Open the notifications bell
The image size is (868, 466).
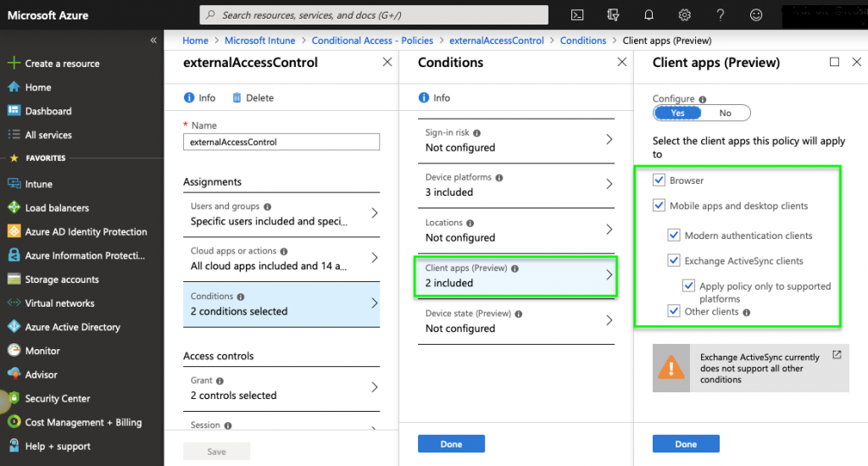tap(648, 15)
